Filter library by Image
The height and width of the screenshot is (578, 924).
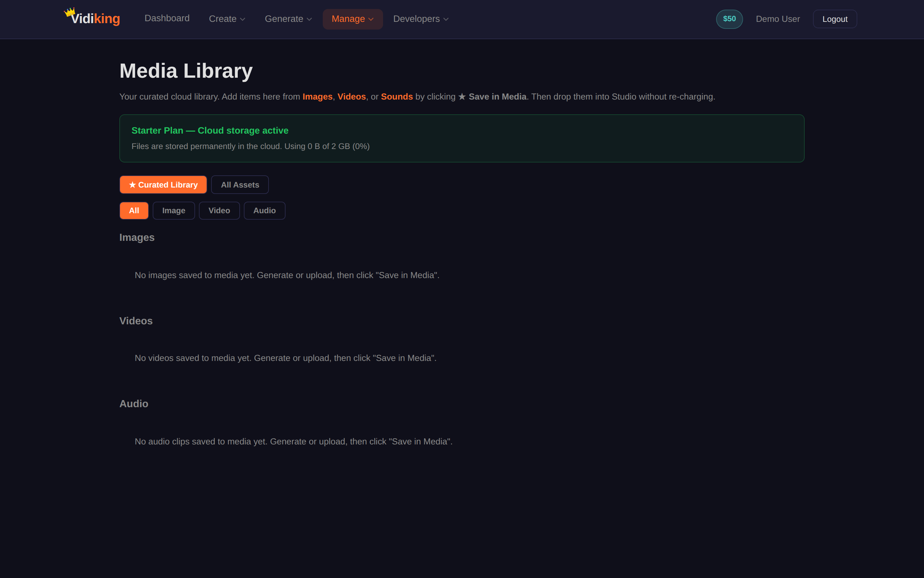(174, 211)
